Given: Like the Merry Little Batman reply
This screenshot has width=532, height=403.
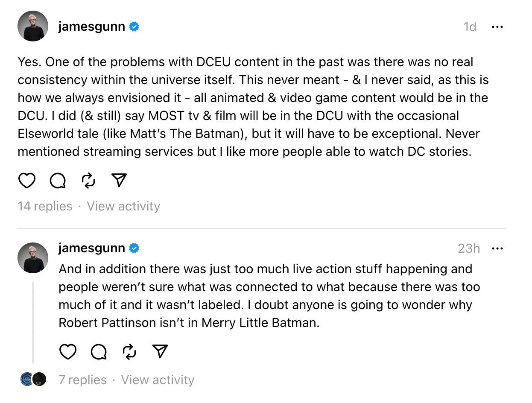Looking at the screenshot, I should pyautogui.click(x=68, y=352).
